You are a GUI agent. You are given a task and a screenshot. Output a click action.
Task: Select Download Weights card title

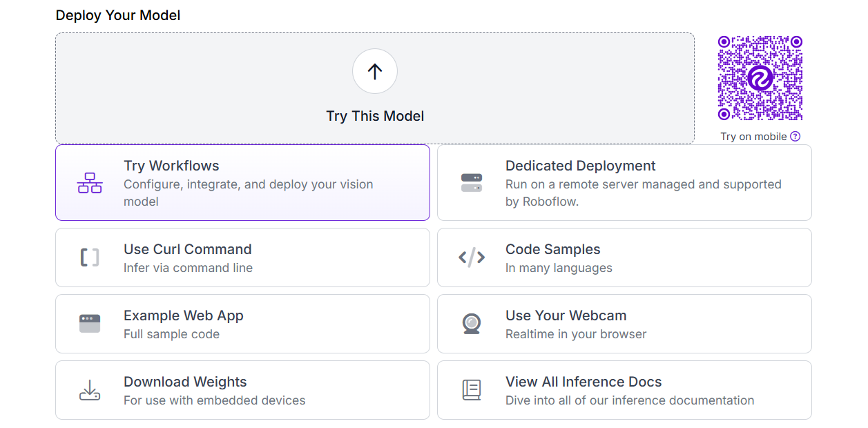tap(185, 382)
